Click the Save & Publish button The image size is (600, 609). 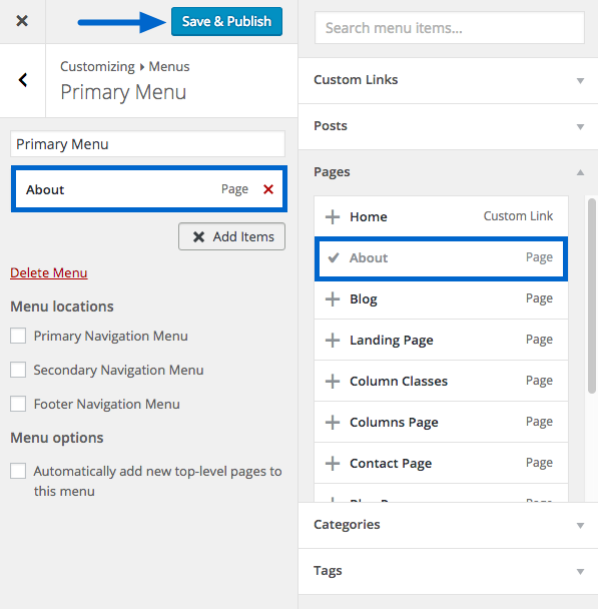tap(226, 21)
